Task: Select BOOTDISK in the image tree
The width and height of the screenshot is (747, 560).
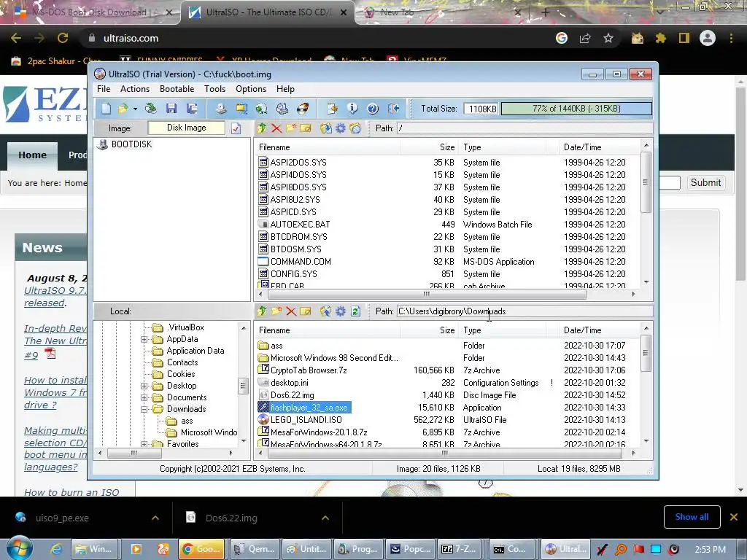Action: (131, 144)
